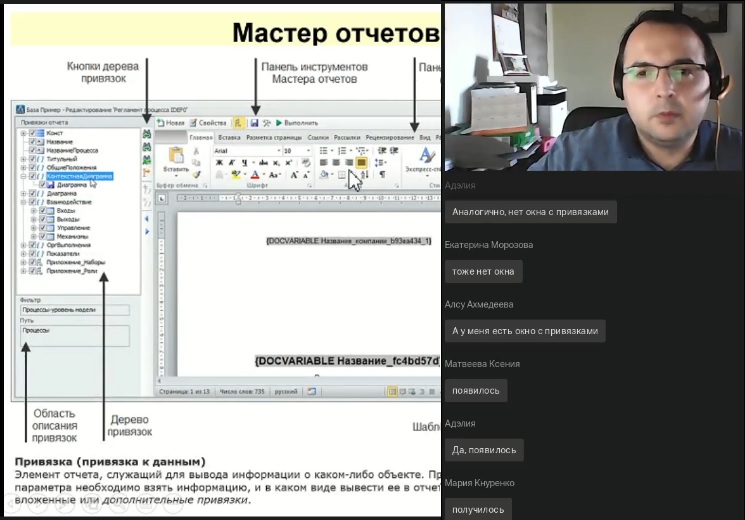Click the Numbered list icon
This screenshot has width=745, height=520.
pyautogui.click(x=342, y=151)
